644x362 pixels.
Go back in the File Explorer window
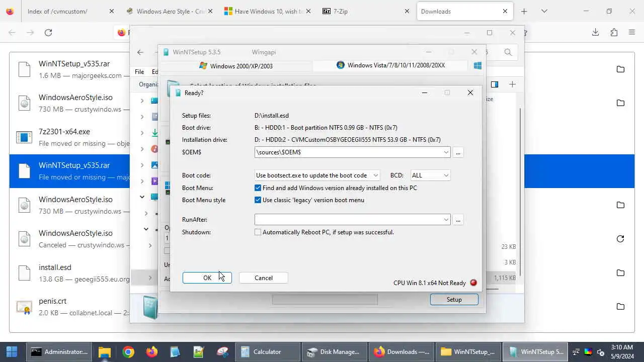pos(140,52)
